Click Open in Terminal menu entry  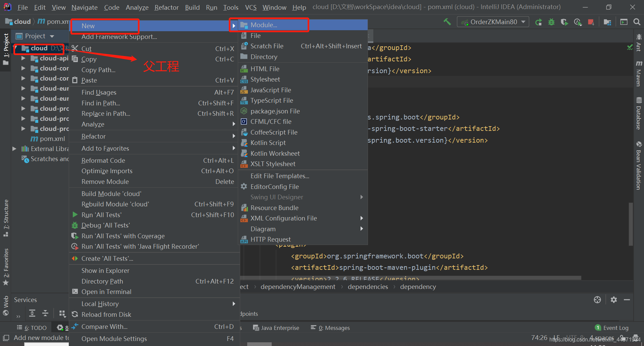(154, 292)
